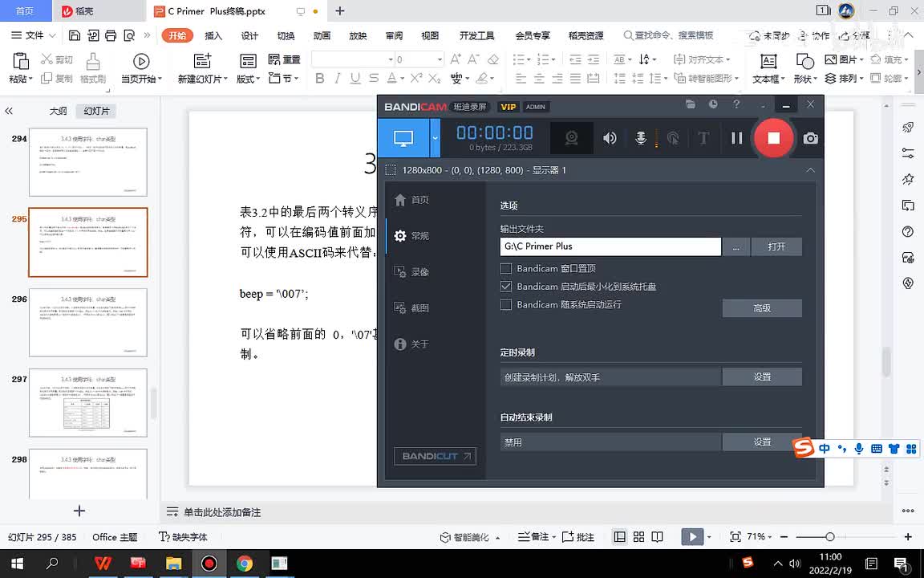The height and width of the screenshot is (578, 924).
Task: Click the output folder path field
Action: point(610,246)
